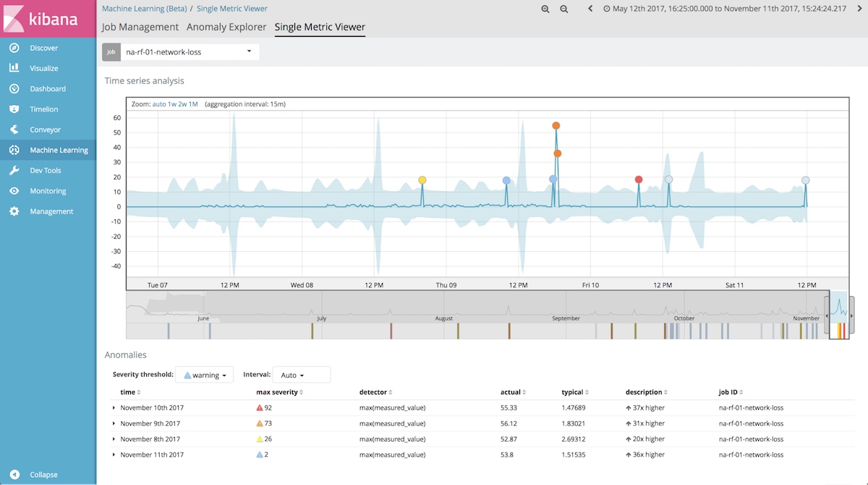Image resolution: width=868 pixels, height=485 pixels.
Task: Open the Discover menu label
Action: coord(43,48)
